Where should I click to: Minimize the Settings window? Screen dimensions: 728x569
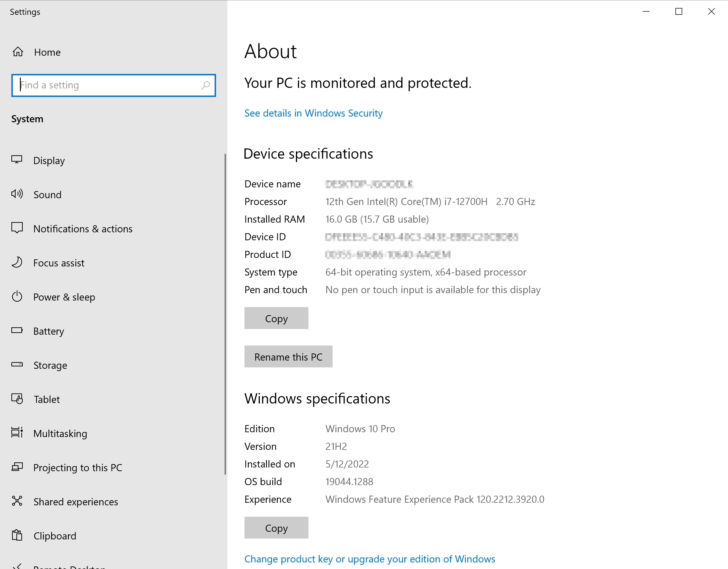(x=646, y=11)
